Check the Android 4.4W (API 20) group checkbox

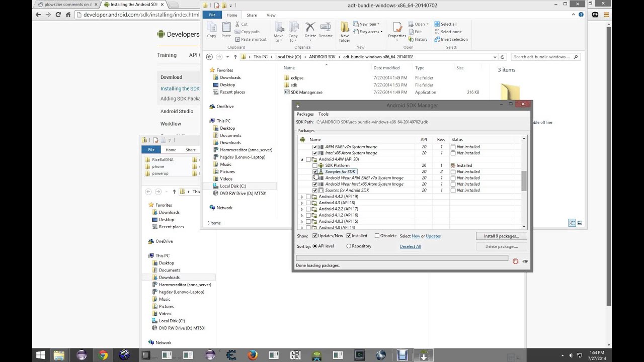(x=308, y=159)
